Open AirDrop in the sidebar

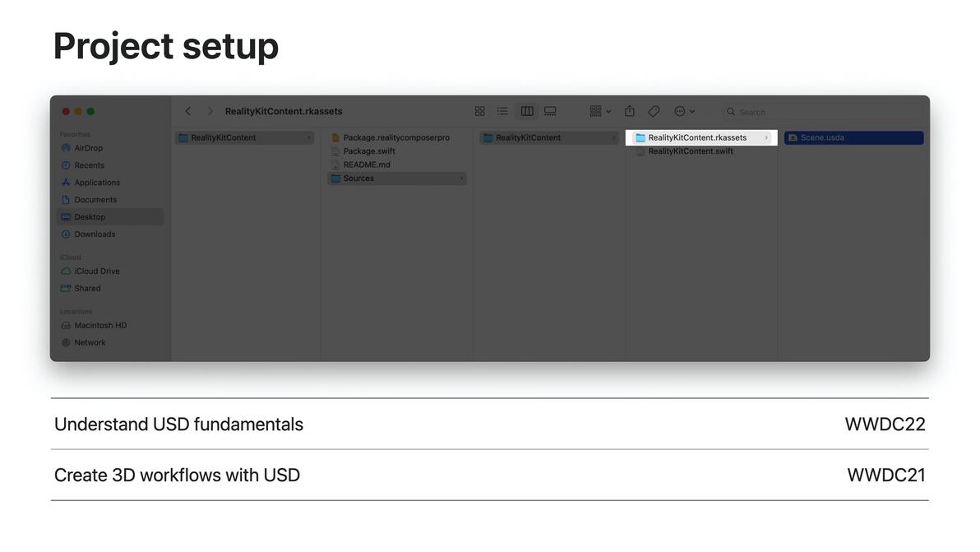tap(89, 148)
